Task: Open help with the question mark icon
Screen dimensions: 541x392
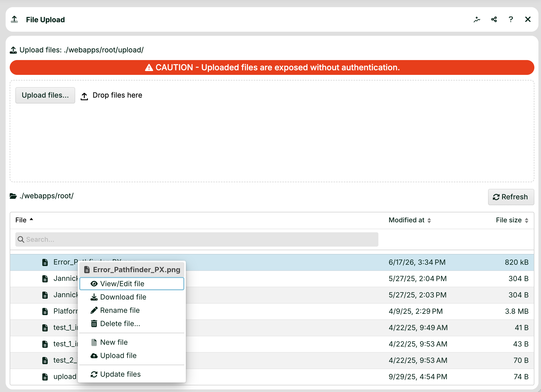Action: pos(511,19)
